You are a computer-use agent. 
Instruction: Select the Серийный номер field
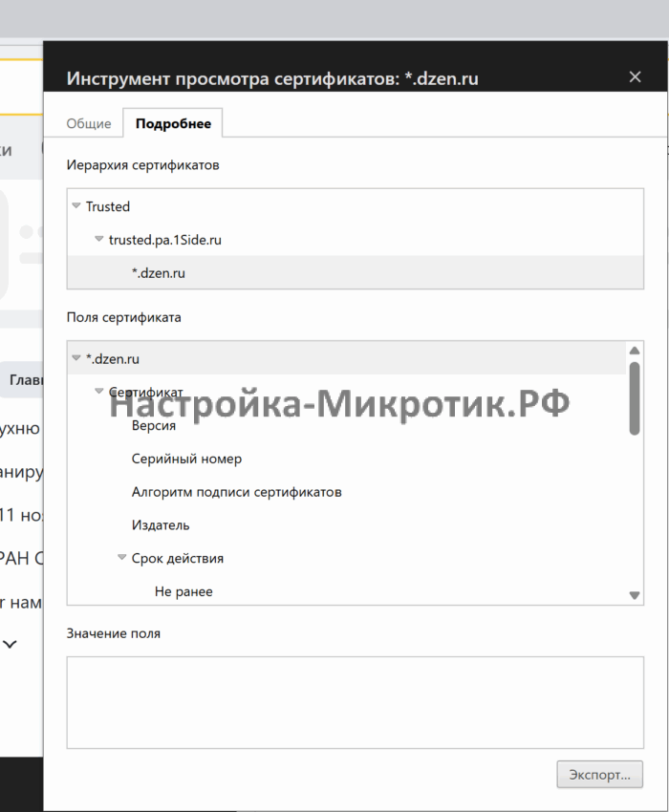(x=186, y=459)
